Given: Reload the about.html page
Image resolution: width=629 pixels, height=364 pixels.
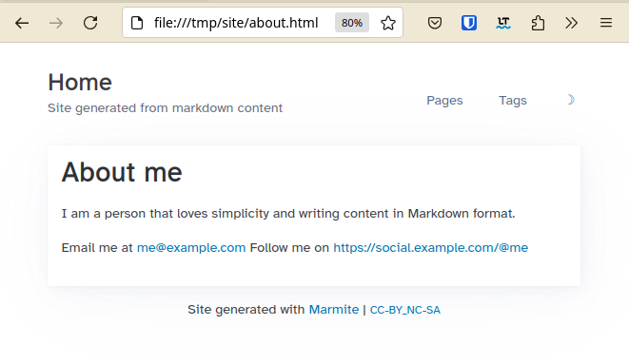Looking at the screenshot, I should click(90, 23).
